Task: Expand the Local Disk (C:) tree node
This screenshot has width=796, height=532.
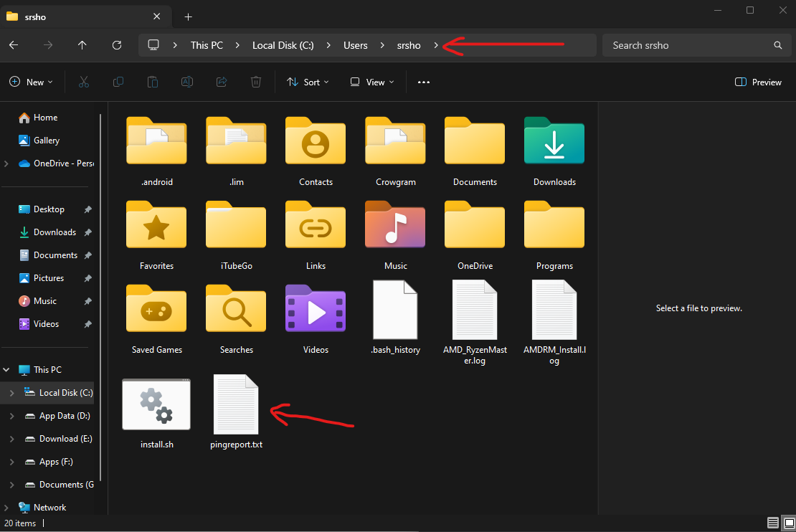Action: (x=11, y=393)
